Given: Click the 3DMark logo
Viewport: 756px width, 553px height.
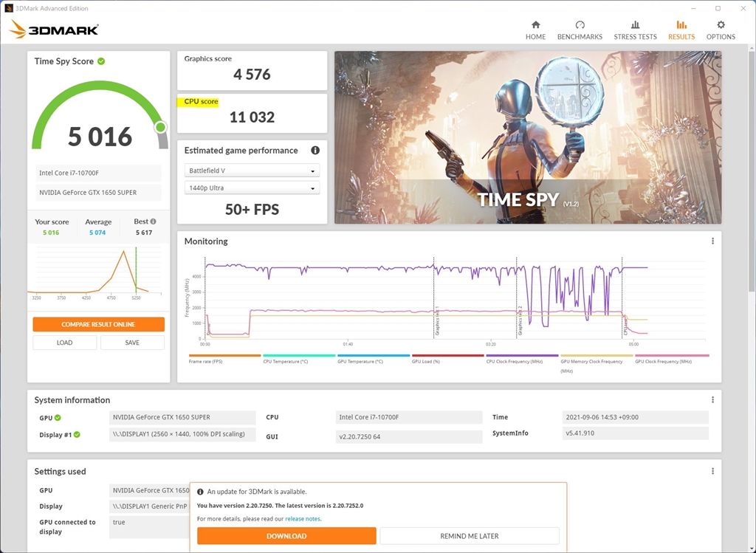Looking at the screenshot, I should pyautogui.click(x=54, y=30).
